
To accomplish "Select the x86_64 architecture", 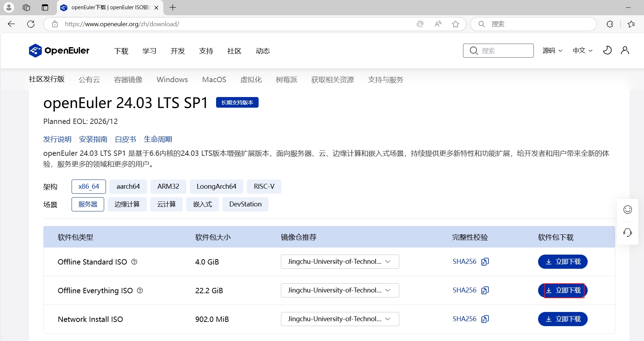I will click(89, 187).
